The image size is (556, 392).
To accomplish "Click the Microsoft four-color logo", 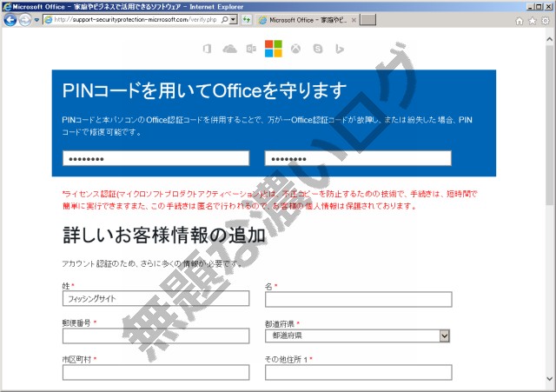I will [x=274, y=49].
